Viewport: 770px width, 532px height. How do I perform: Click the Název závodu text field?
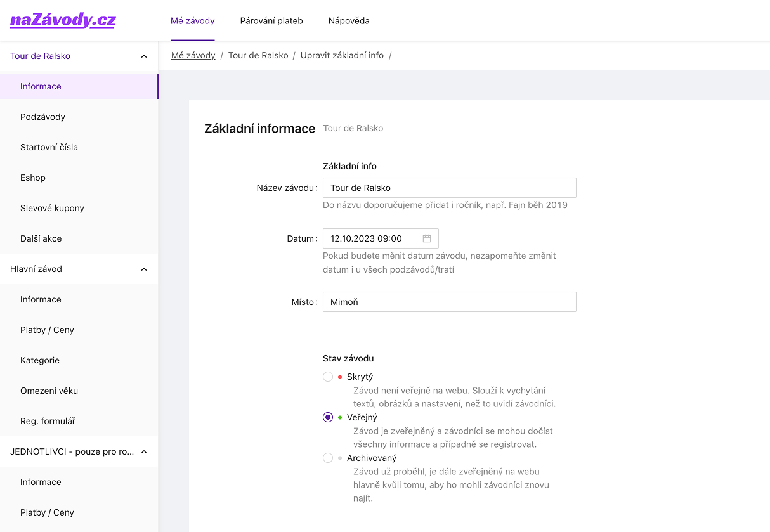pos(449,188)
